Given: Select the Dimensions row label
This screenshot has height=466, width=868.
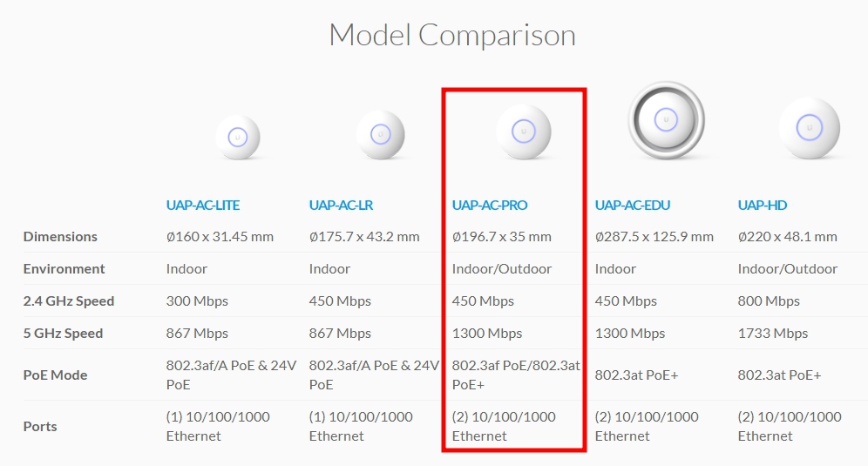Looking at the screenshot, I should [x=60, y=237].
